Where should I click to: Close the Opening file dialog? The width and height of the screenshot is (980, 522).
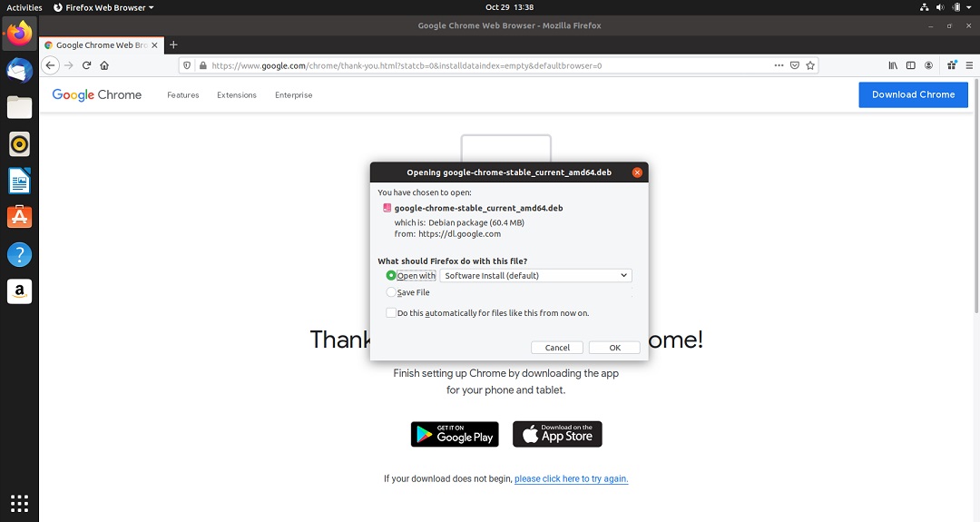coord(637,172)
